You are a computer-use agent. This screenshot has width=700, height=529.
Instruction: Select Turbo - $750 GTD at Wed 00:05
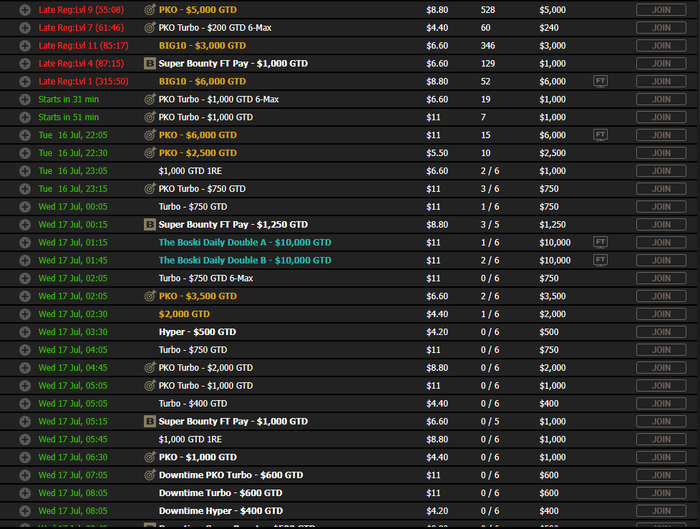tap(193, 207)
